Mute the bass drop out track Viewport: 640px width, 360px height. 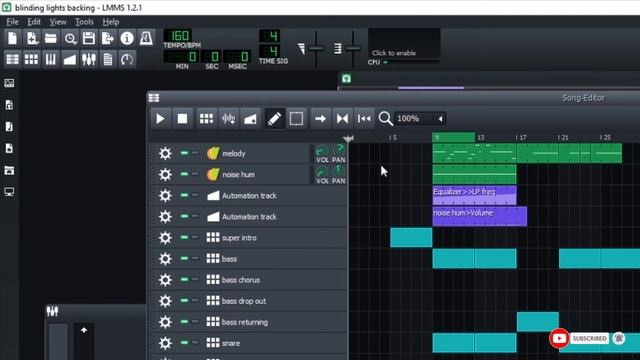184,300
